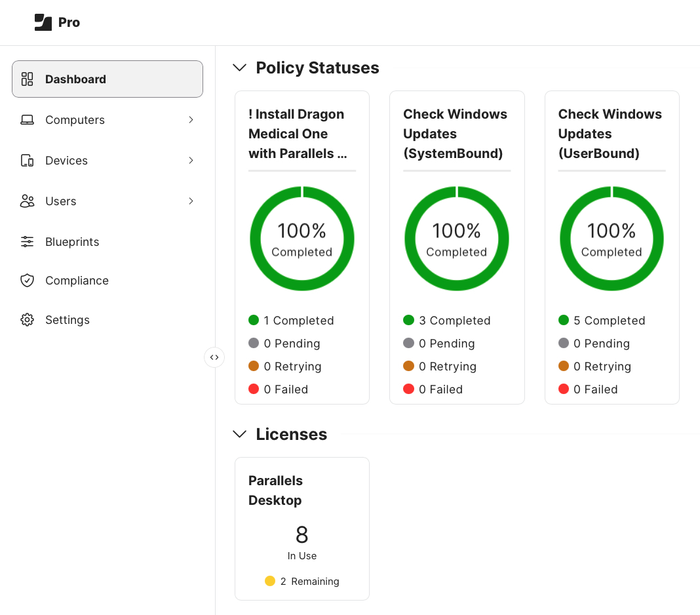Click the Compliance shield icon
This screenshot has width=700, height=615.
pos(27,281)
